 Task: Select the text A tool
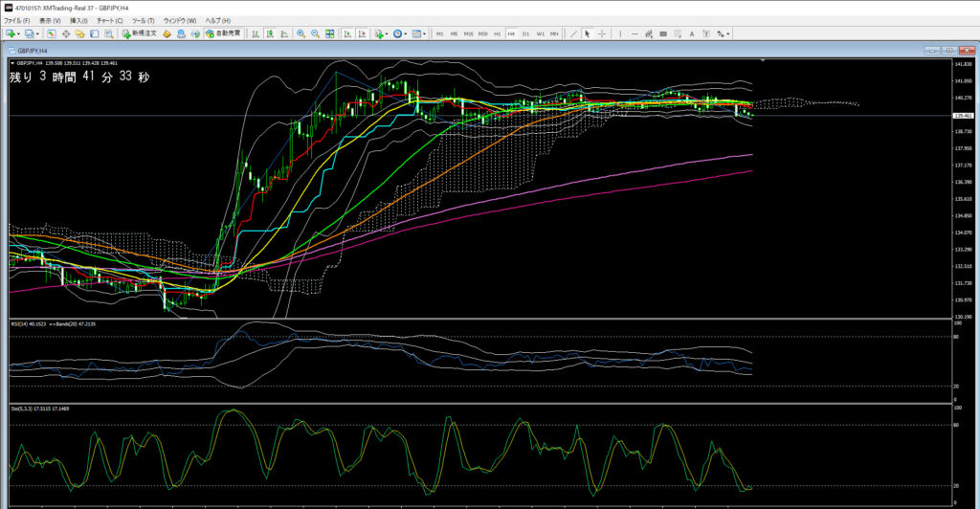[x=692, y=33]
